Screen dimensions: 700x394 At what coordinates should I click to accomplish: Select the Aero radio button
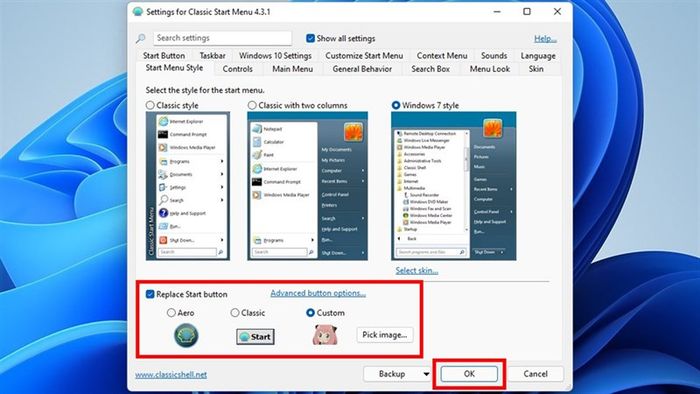(171, 313)
